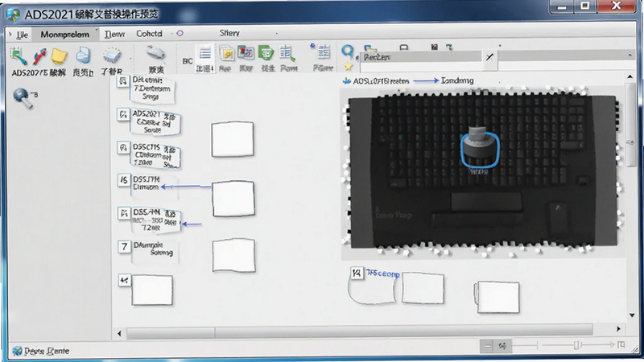Select the red wrench tool icon
Image resolution: width=644 pixels, height=362 pixels.
click(39, 56)
